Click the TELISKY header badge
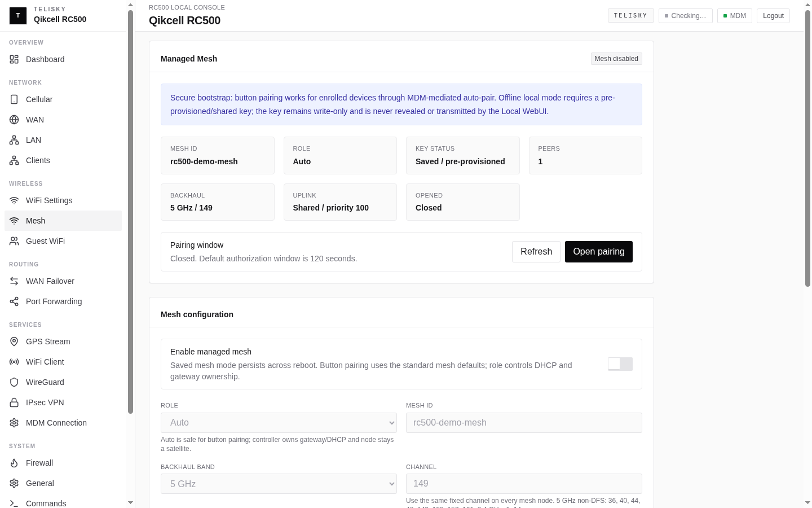The image size is (812, 508). [x=631, y=15]
